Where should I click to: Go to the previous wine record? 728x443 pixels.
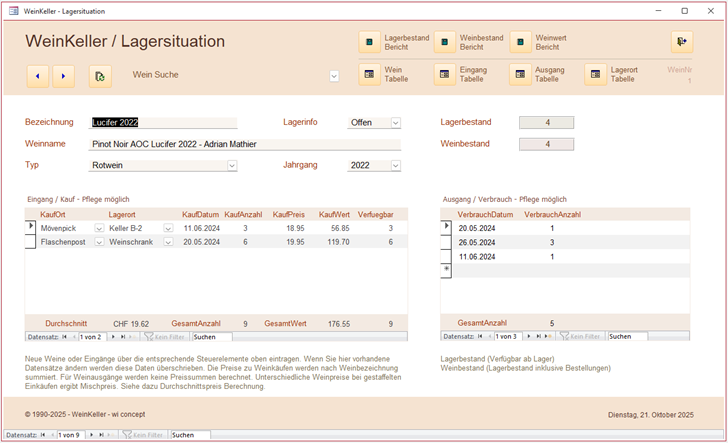tap(38, 75)
